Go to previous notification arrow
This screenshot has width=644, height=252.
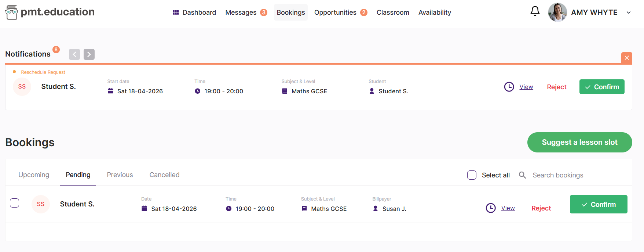coord(74,54)
